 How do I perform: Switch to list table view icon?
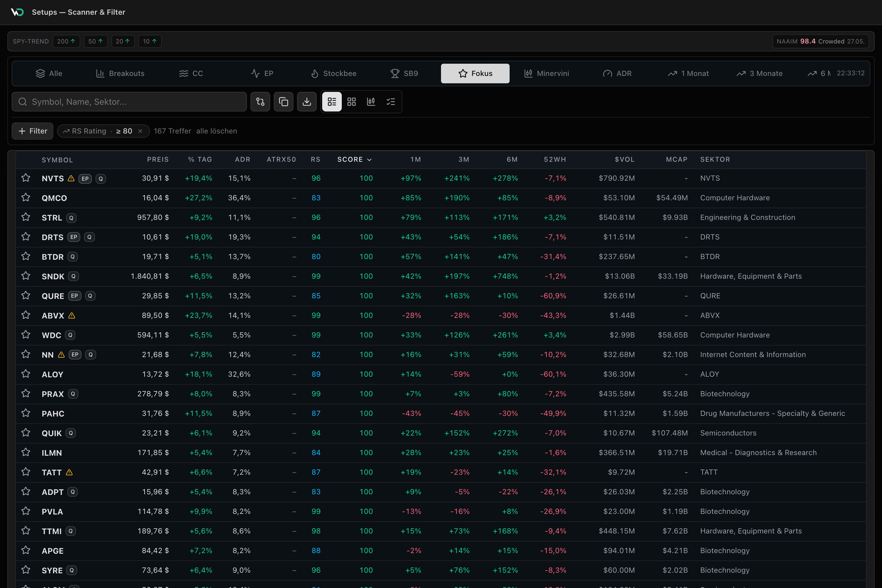click(332, 102)
